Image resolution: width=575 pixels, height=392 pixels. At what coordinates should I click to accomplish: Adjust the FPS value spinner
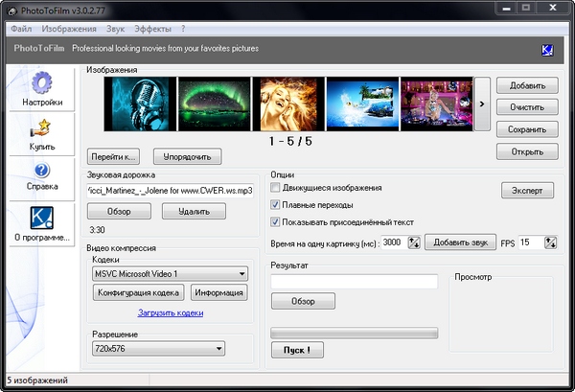tap(554, 243)
